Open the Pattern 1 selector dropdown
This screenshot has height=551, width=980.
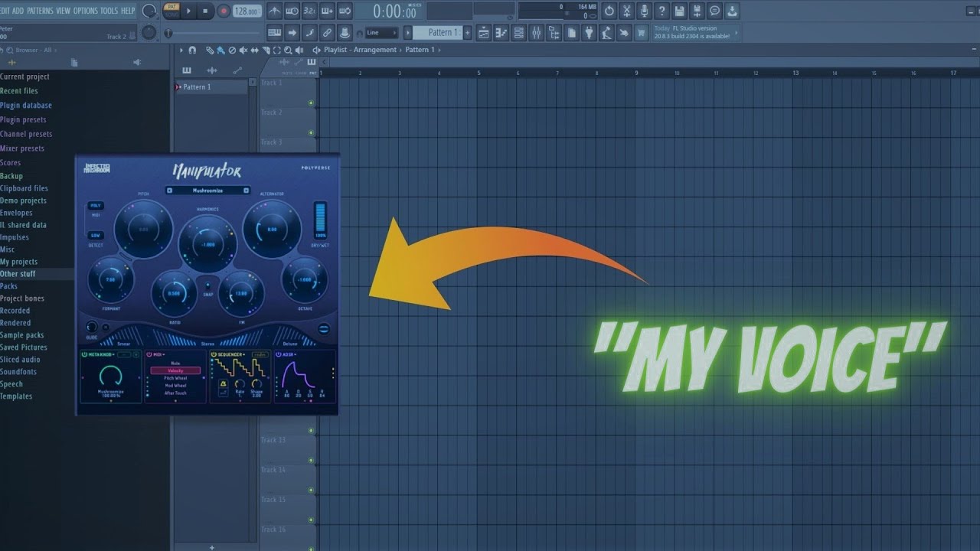pyautogui.click(x=437, y=33)
